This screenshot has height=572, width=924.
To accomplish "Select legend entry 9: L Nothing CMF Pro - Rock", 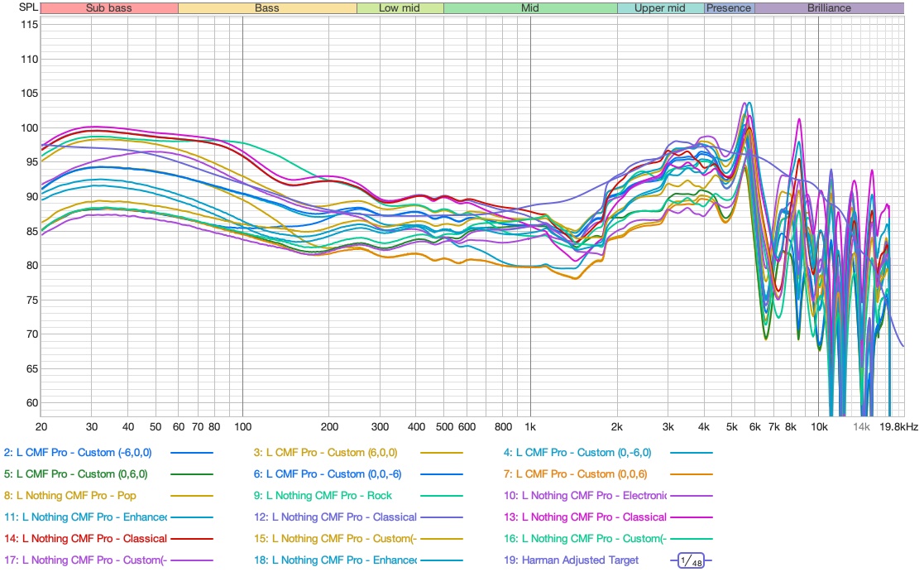I will click(x=323, y=496).
